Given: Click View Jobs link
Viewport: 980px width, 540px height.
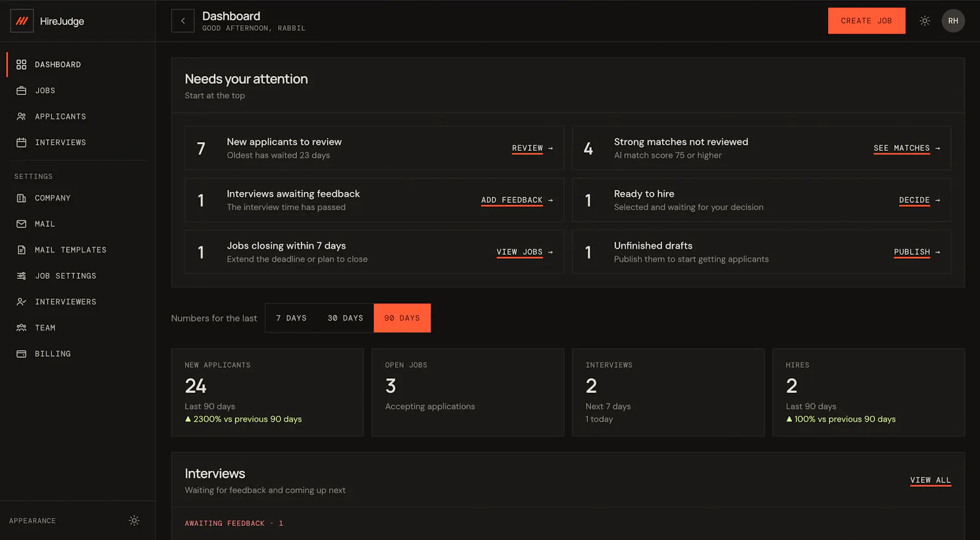Looking at the screenshot, I should [x=519, y=252].
